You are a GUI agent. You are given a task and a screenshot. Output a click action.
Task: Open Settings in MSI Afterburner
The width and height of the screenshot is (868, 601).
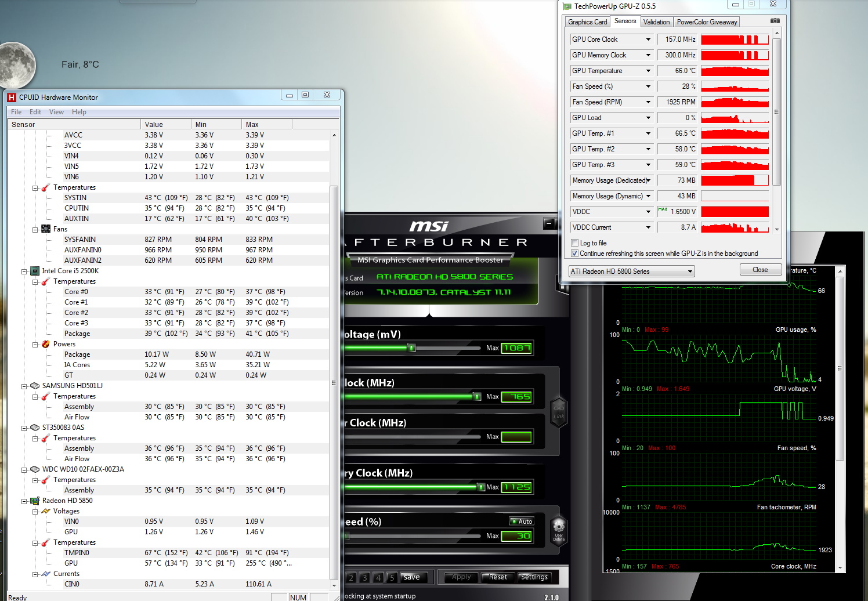(x=534, y=577)
